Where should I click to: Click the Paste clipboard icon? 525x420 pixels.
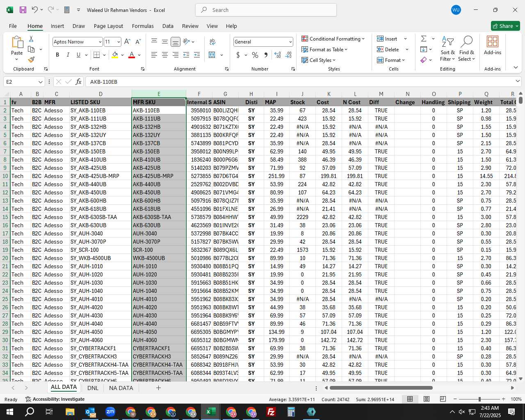(x=17, y=42)
